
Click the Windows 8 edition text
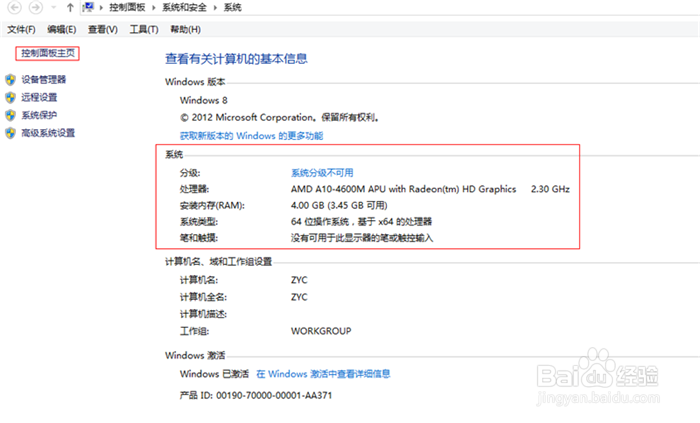point(204,100)
